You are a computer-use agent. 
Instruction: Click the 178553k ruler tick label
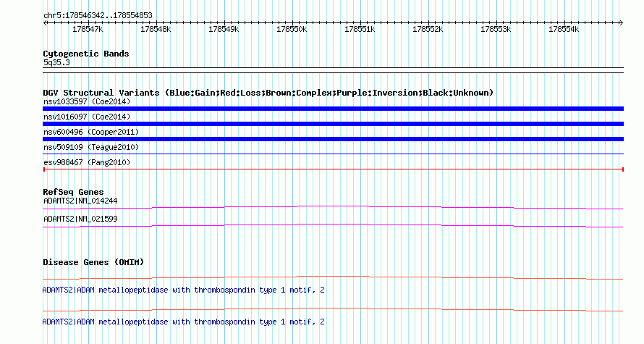(x=496, y=30)
